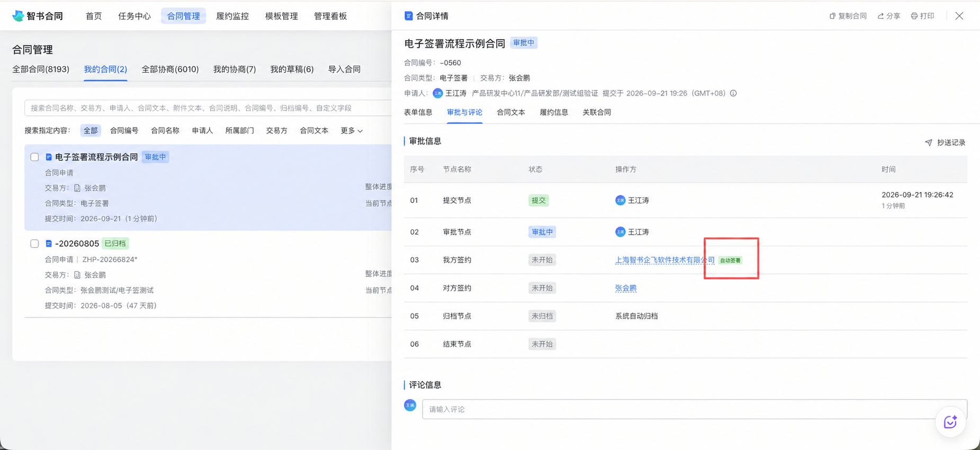This screenshot has height=450, width=980.
Task: Select 所属部门 search scope filter
Action: point(239,131)
